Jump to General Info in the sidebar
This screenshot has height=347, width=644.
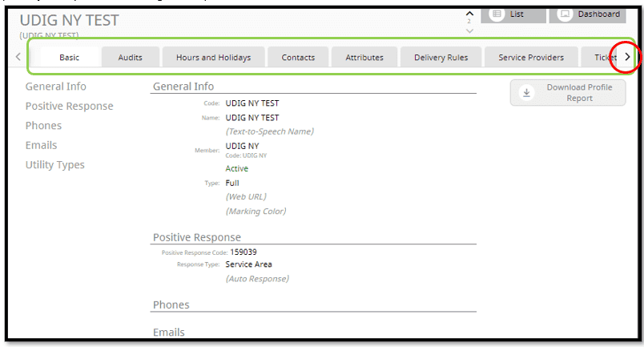tap(56, 87)
